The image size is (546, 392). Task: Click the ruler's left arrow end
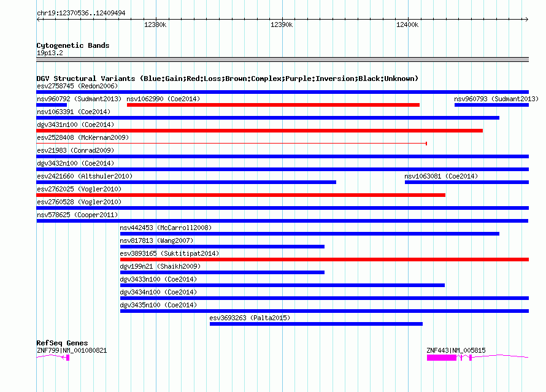(x=38, y=19)
